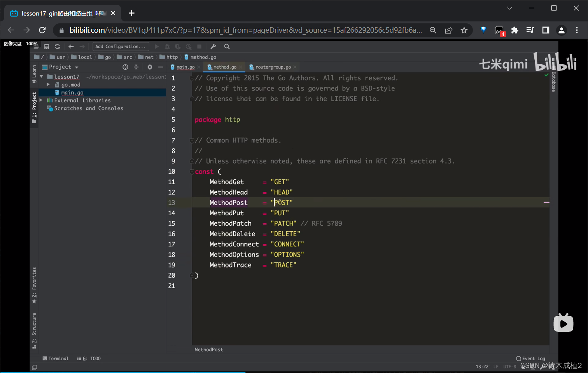
Task: Click the Synchronize refresh icon in IDE toolbar
Action: point(58,47)
